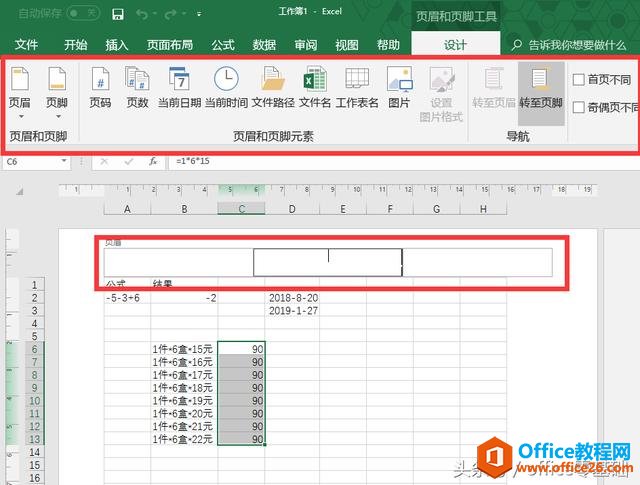The width and height of the screenshot is (640, 485).
Task: Select column H header
Action: coord(483,209)
